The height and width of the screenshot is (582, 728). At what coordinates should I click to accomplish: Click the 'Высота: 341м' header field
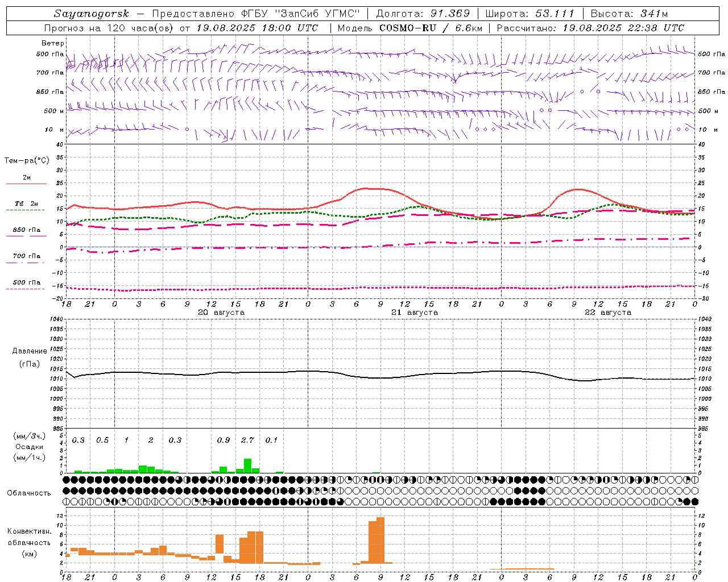point(629,14)
